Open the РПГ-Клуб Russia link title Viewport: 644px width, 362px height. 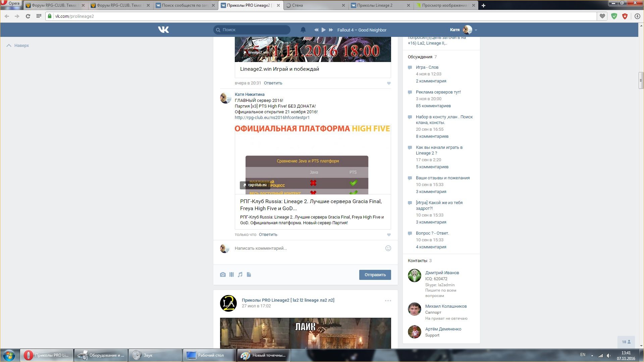click(x=311, y=205)
